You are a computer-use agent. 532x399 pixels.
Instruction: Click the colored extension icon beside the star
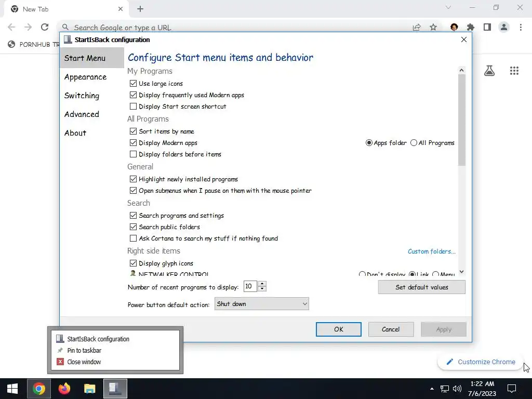point(454,27)
